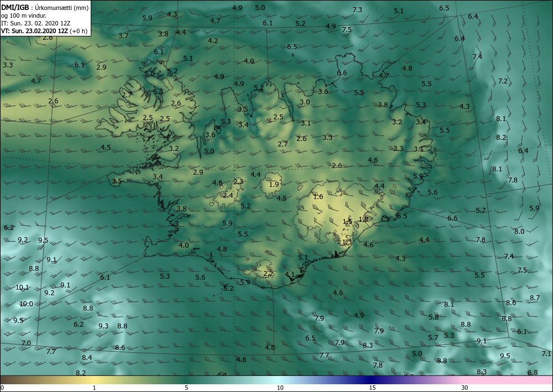Click the 4.1 value on the south coast
This screenshot has width=553, height=392.
(290, 275)
